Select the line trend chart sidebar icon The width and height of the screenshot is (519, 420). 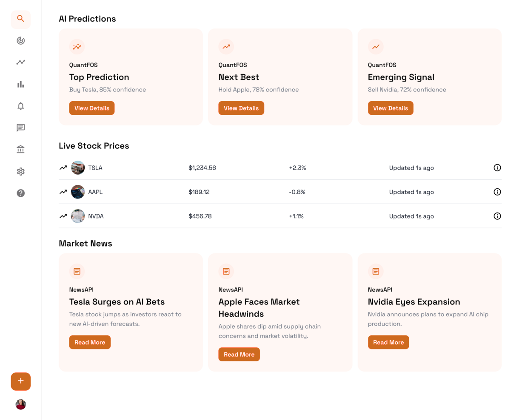tap(20, 62)
